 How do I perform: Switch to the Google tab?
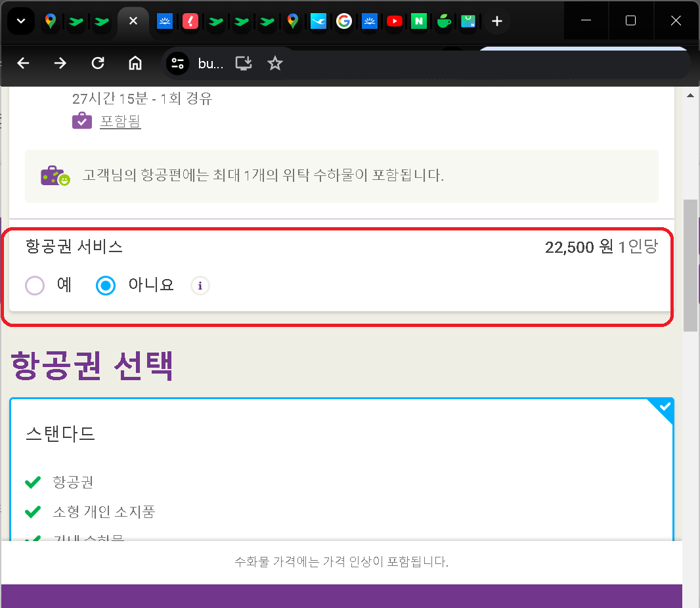[x=343, y=21]
